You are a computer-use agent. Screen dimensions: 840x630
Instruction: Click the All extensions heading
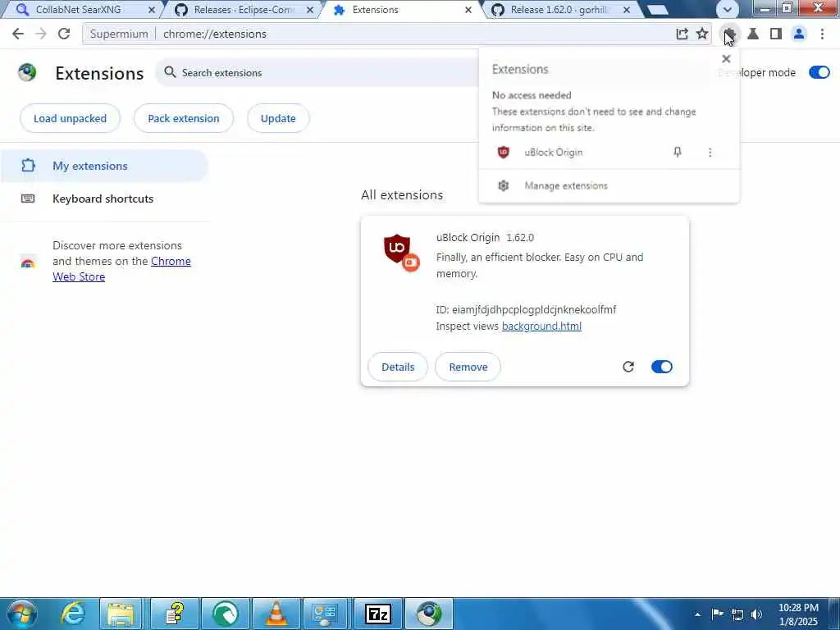(x=402, y=194)
